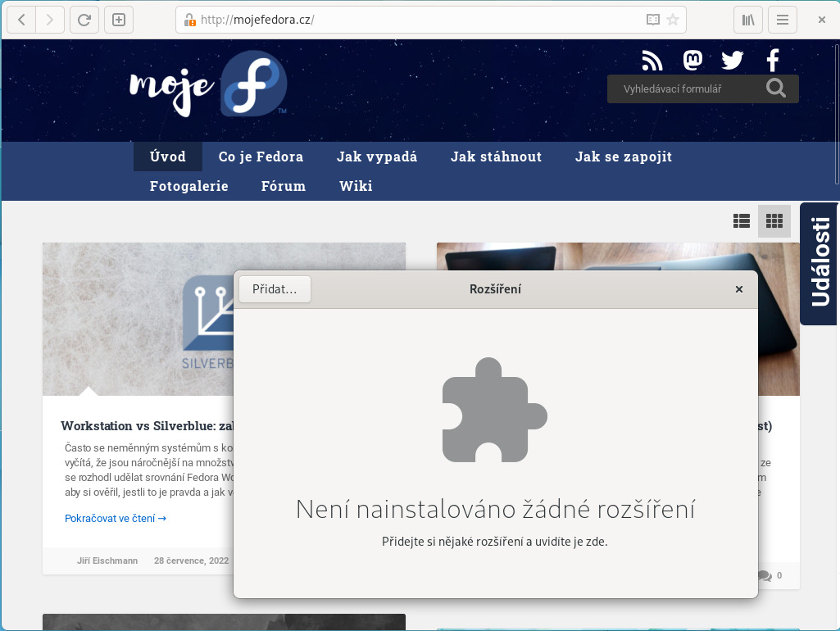The image size is (840, 631).
Task: Click the browser back arrow button
Action: (21, 20)
